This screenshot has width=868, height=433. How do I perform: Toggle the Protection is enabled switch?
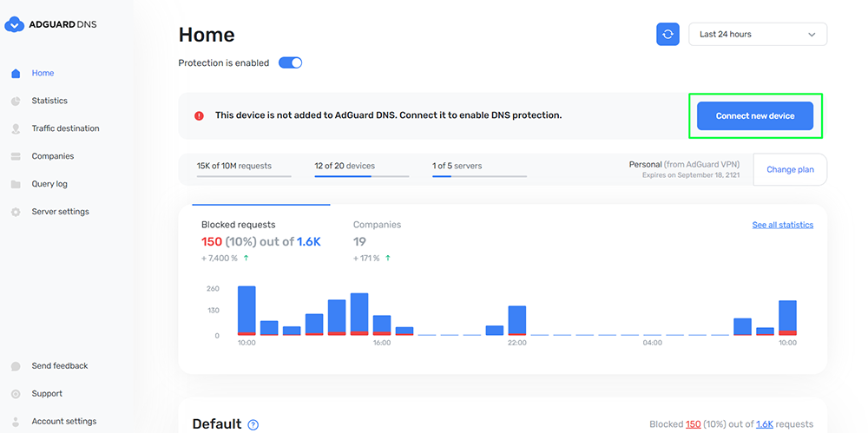click(x=290, y=62)
